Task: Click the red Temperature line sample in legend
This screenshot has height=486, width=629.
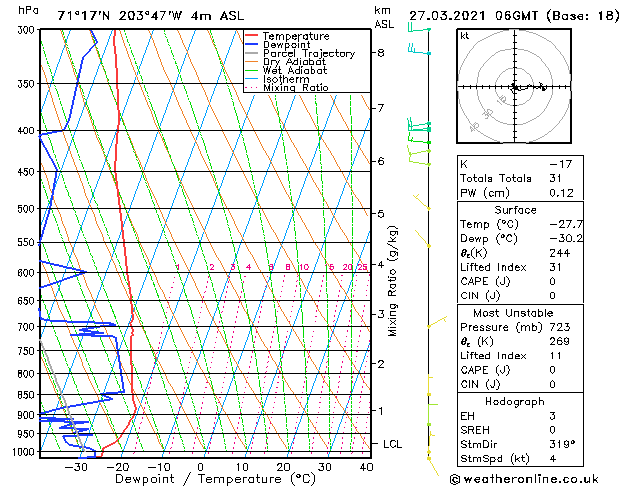Action: [252, 36]
